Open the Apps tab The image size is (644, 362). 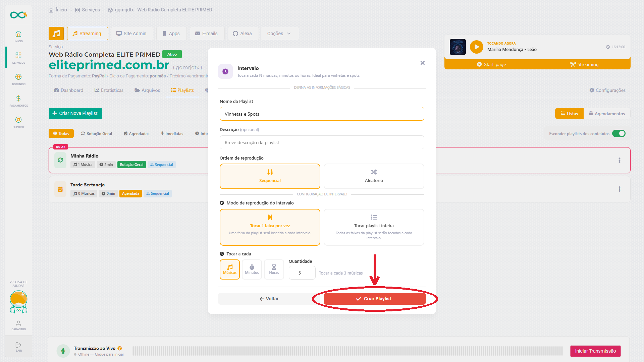coord(171,34)
